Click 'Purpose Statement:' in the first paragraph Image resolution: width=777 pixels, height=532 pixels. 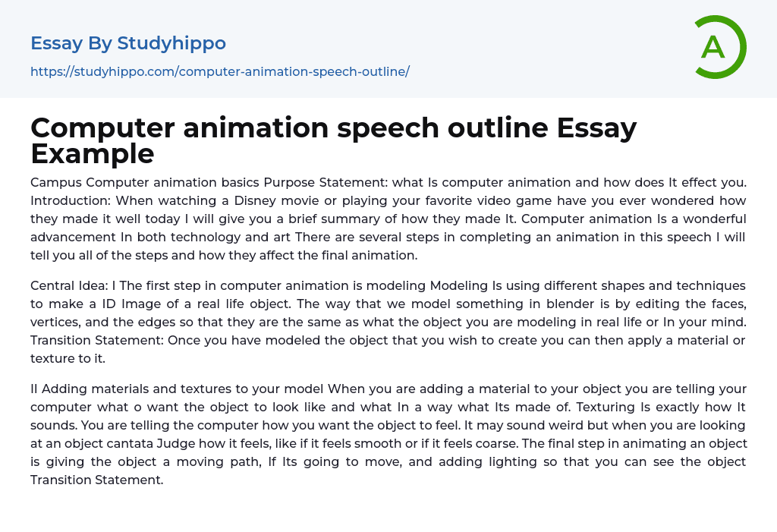click(x=326, y=183)
